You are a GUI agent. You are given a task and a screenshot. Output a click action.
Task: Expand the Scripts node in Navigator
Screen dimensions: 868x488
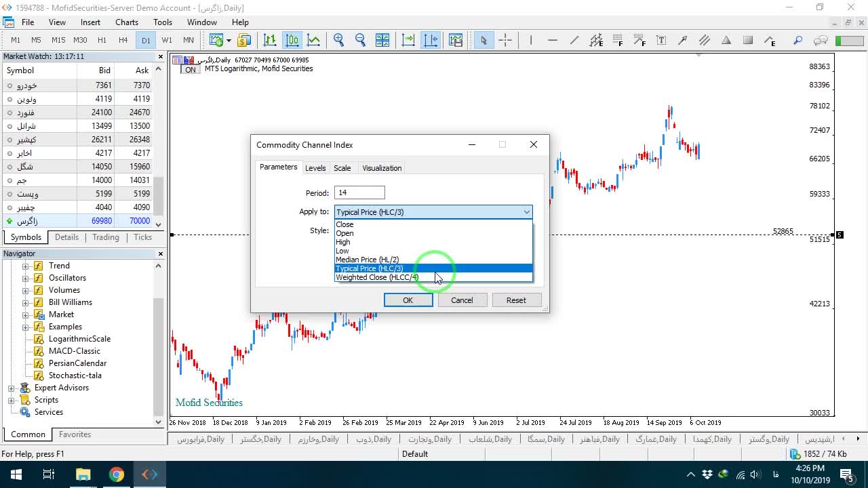12,400
